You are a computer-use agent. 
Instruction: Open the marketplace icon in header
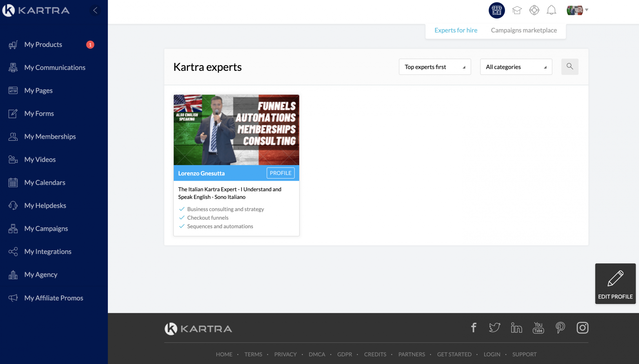click(x=497, y=10)
